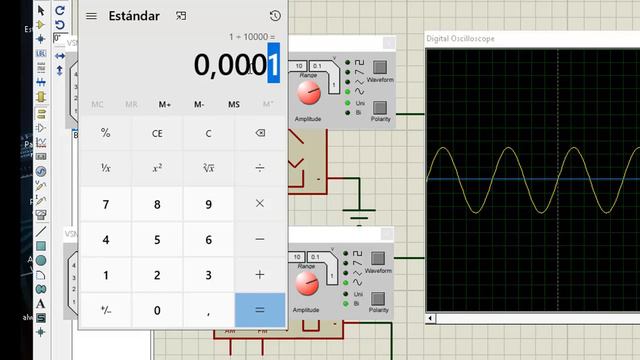Mirror horizontally with the X-mirror icon

pyautogui.click(x=60, y=56)
